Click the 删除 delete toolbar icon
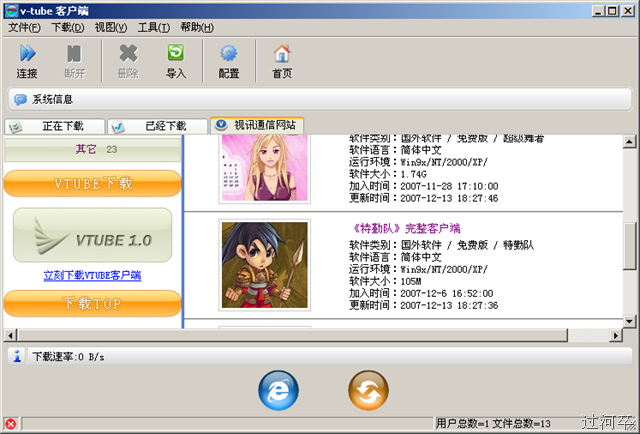This screenshot has height=434, width=640. pos(128,53)
